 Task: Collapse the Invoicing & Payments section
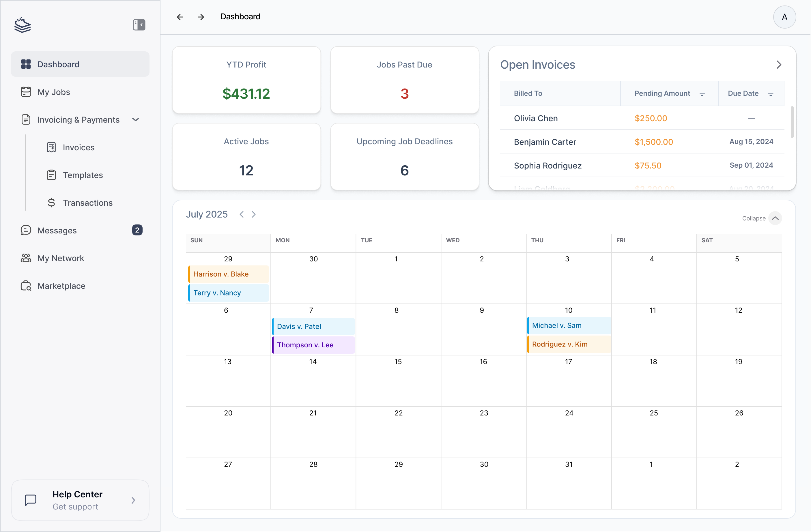point(135,119)
